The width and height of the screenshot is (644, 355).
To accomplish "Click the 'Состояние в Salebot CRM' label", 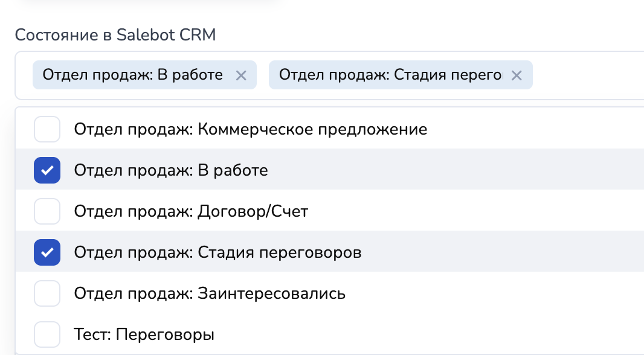I will pyautogui.click(x=115, y=34).
